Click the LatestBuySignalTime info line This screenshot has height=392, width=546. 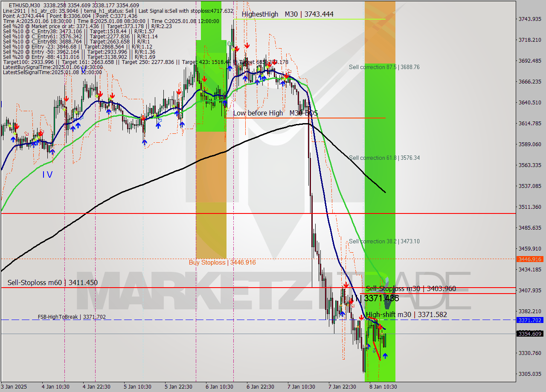click(53, 67)
